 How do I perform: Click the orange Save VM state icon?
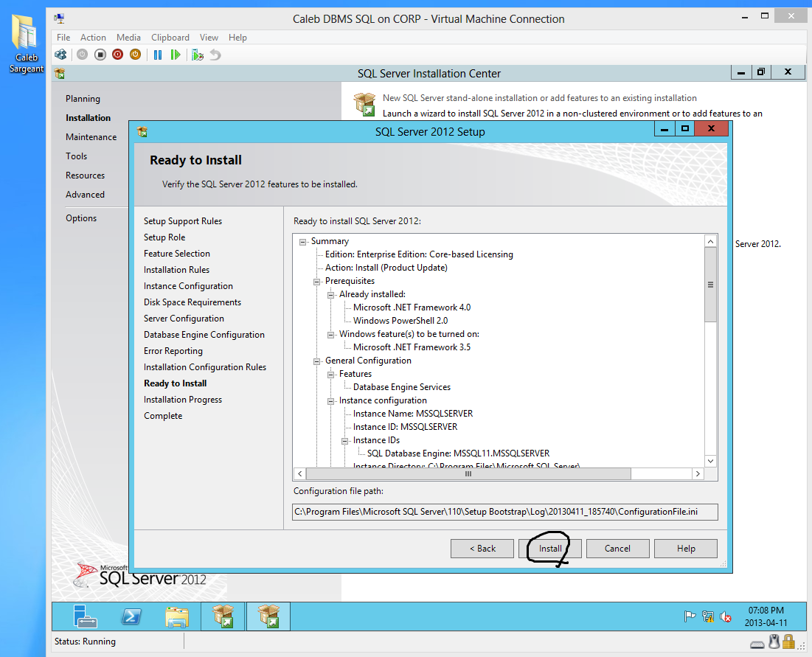click(135, 55)
